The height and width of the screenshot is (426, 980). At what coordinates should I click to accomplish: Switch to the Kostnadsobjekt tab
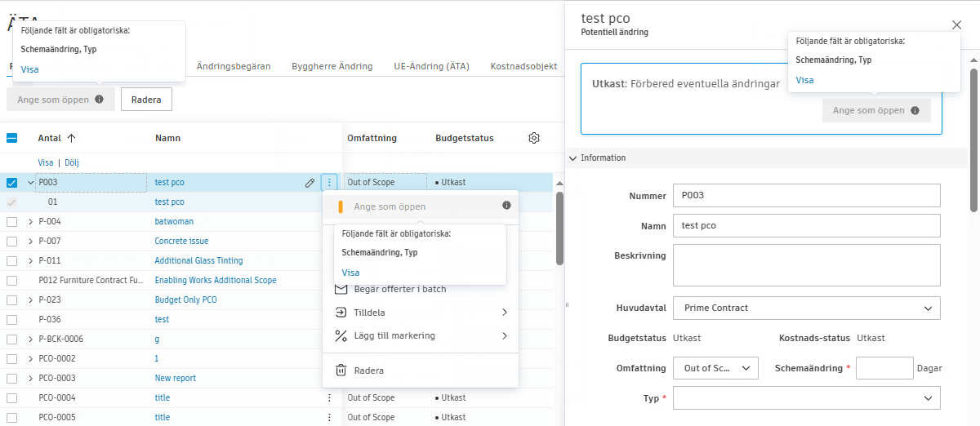(x=523, y=66)
